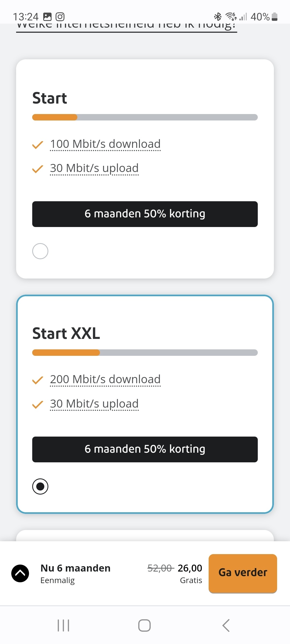
Task: Tap the selected Start XXL radio button
Action: [41, 486]
